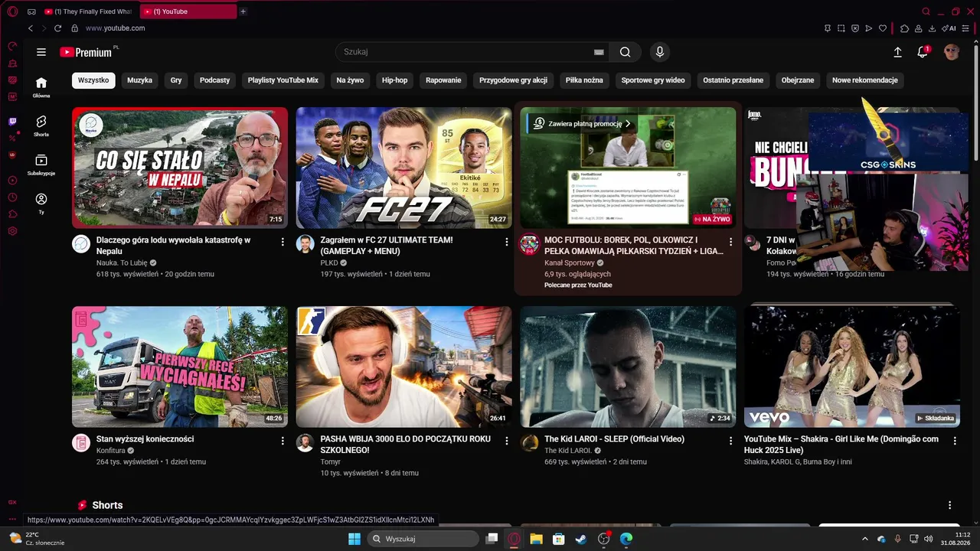Open a new browser tab
The width and height of the screenshot is (980, 551).
tap(243, 11)
